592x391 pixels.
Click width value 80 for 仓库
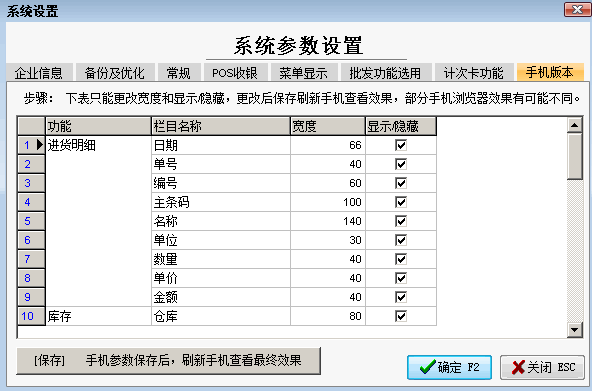tap(328, 316)
